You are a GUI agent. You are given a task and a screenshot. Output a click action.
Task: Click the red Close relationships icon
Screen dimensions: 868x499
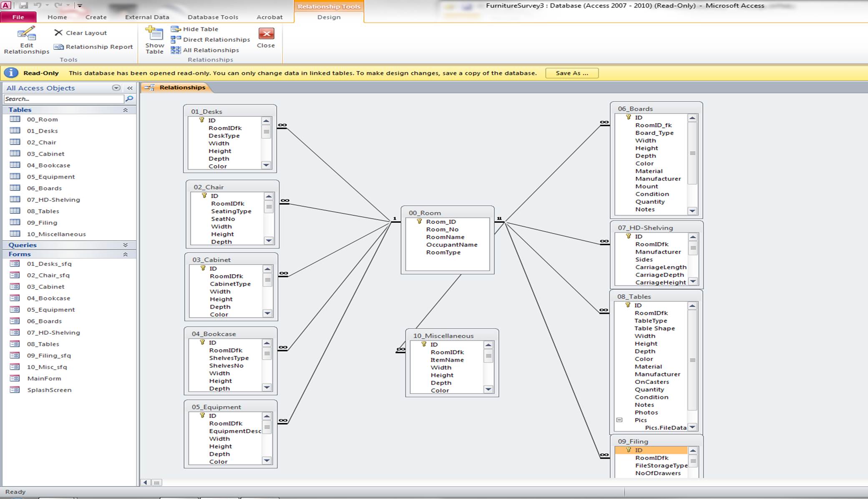pos(266,34)
